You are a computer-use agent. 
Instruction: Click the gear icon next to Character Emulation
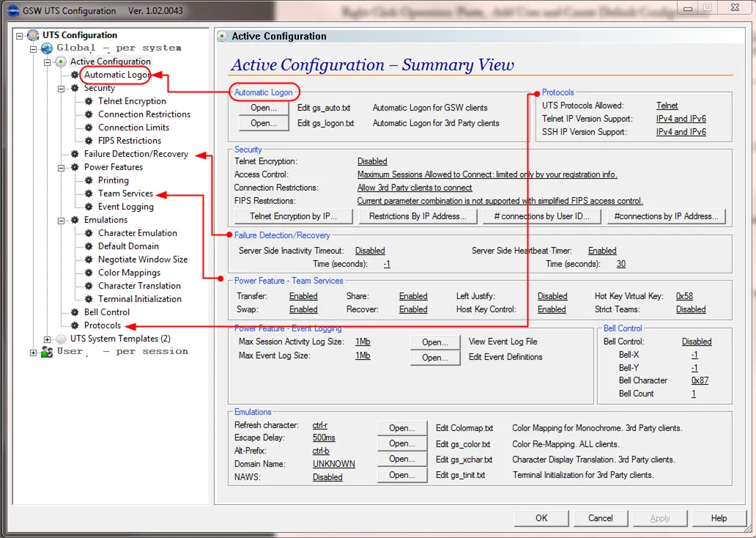pyautogui.click(x=89, y=233)
